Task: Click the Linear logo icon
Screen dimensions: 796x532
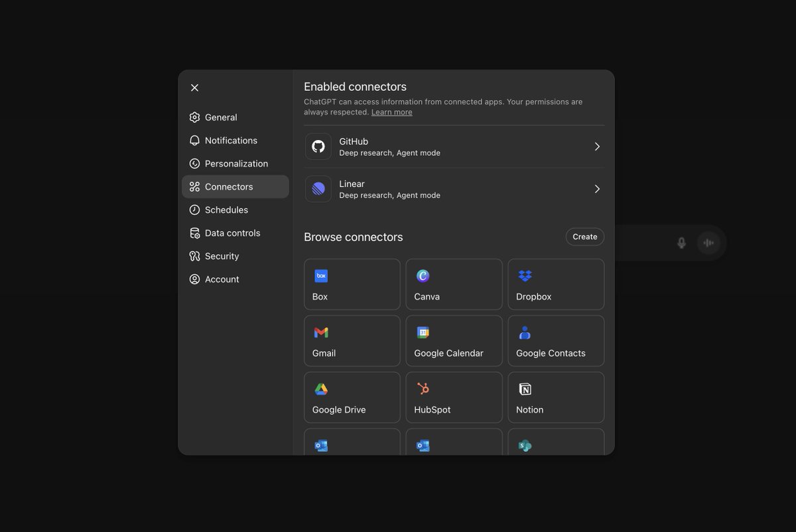Action: tap(318, 189)
